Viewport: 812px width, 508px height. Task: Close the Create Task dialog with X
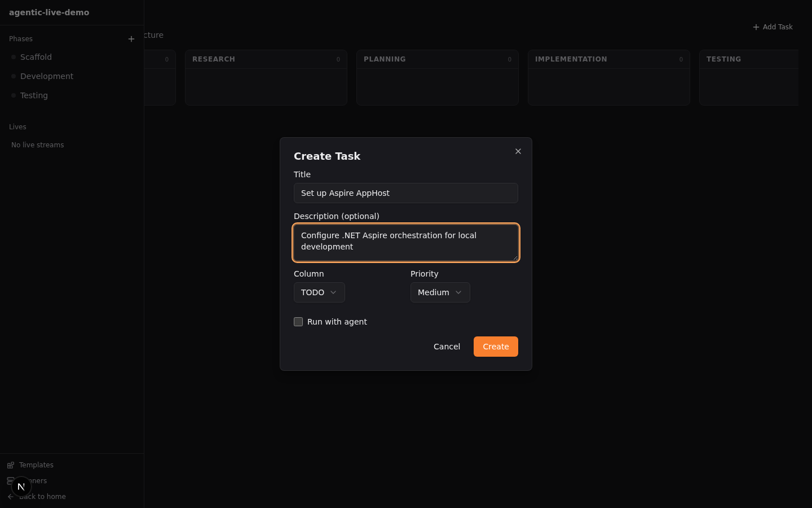(518, 151)
